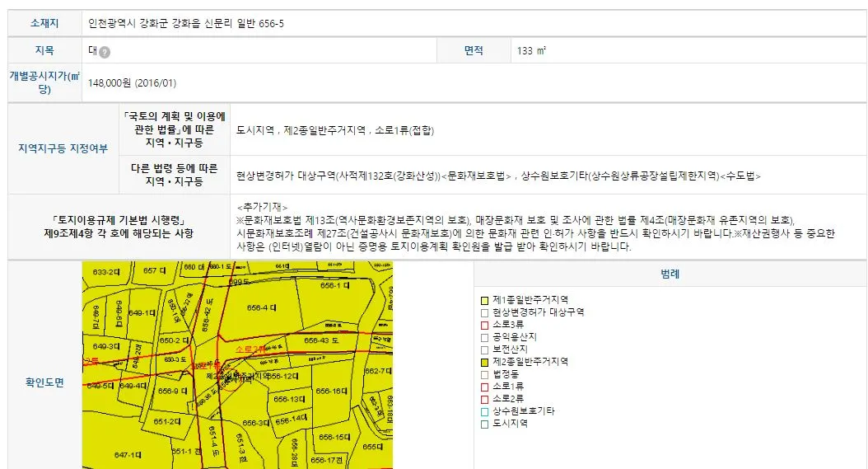868x469 pixels.
Task: Click the help icon next to 지목 대
Action: [105, 52]
